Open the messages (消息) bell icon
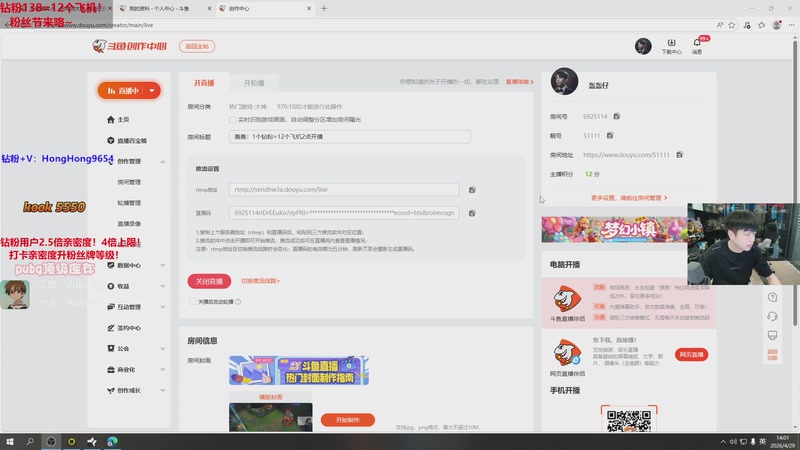 pyautogui.click(x=697, y=46)
